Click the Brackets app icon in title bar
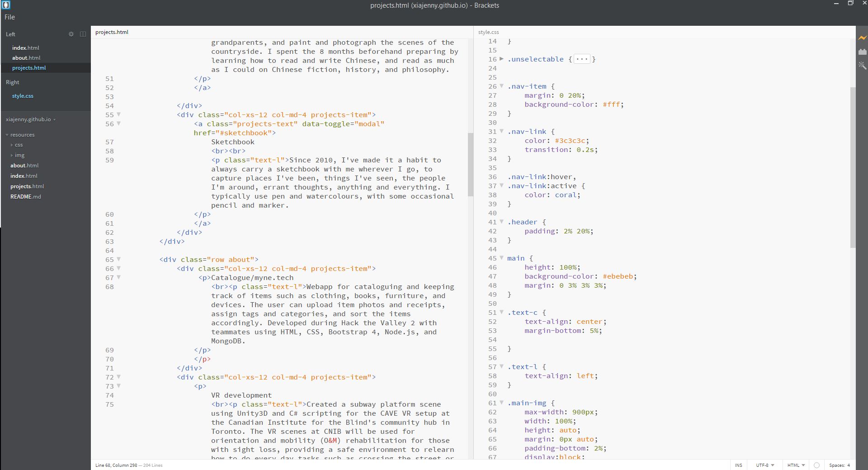 point(6,5)
